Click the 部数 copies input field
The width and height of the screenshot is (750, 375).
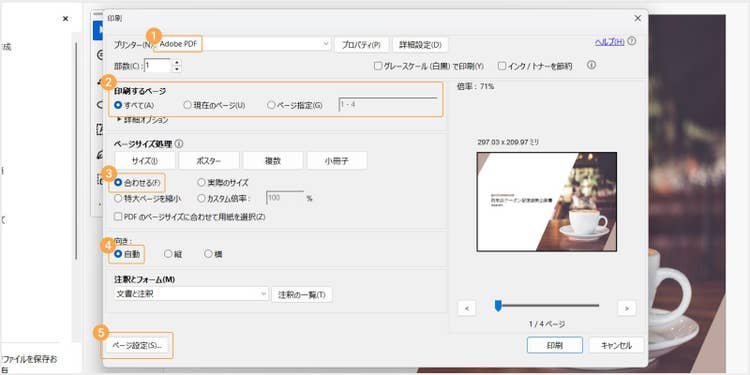coord(157,66)
